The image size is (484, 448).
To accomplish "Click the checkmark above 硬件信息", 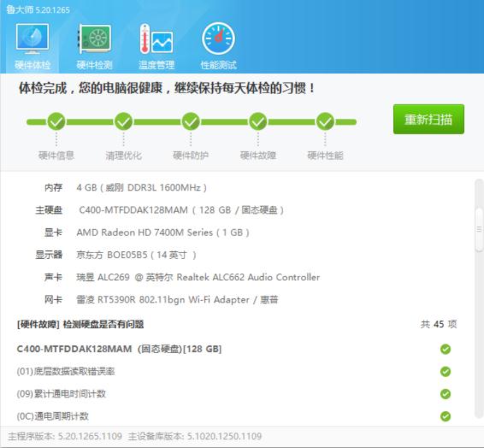I will tap(56, 121).
